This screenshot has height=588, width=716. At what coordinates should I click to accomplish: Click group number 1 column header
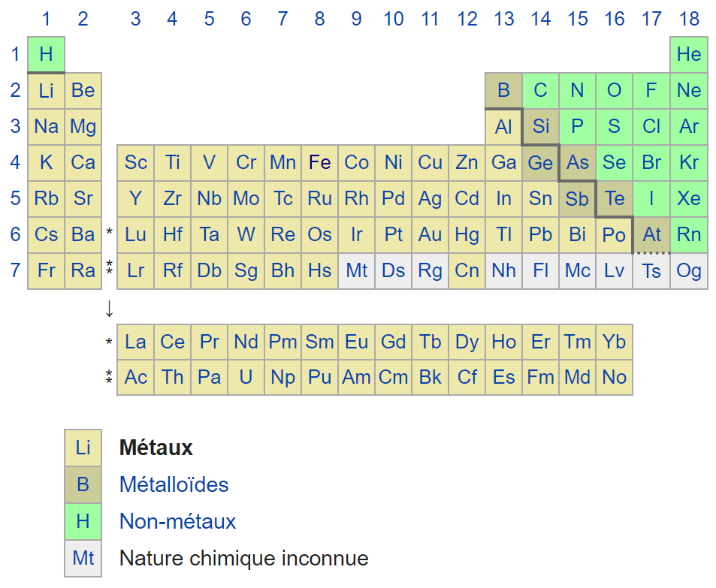(x=46, y=19)
